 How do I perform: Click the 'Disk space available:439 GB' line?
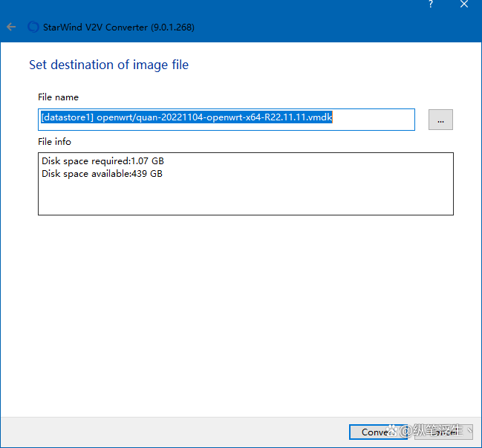pos(102,174)
